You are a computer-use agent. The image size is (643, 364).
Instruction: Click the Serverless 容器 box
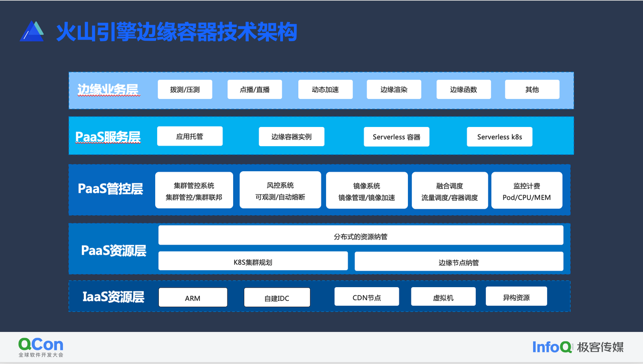[397, 137]
